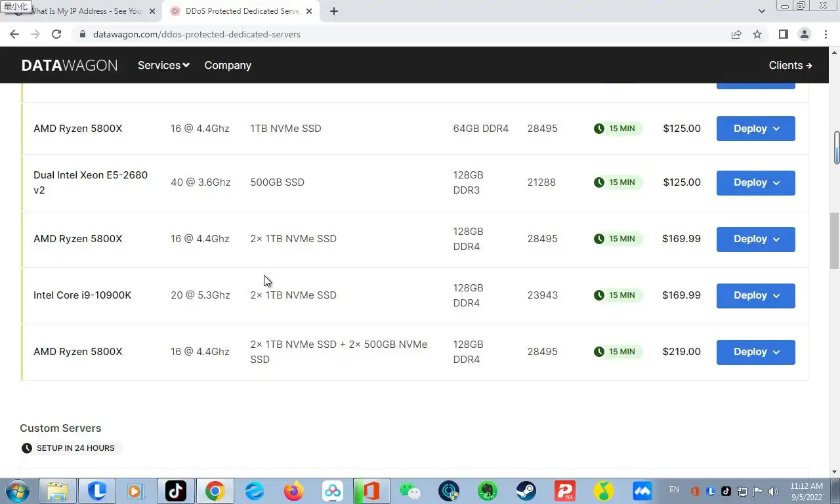Screen dimensions: 840x504
Task: Reload the DataWagon page
Action: click(x=56, y=34)
